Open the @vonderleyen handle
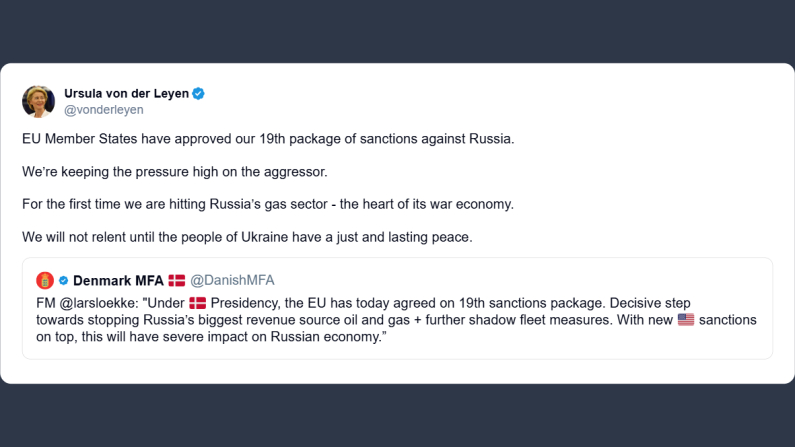This screenshot has height=447, width=795. (104, 110)
